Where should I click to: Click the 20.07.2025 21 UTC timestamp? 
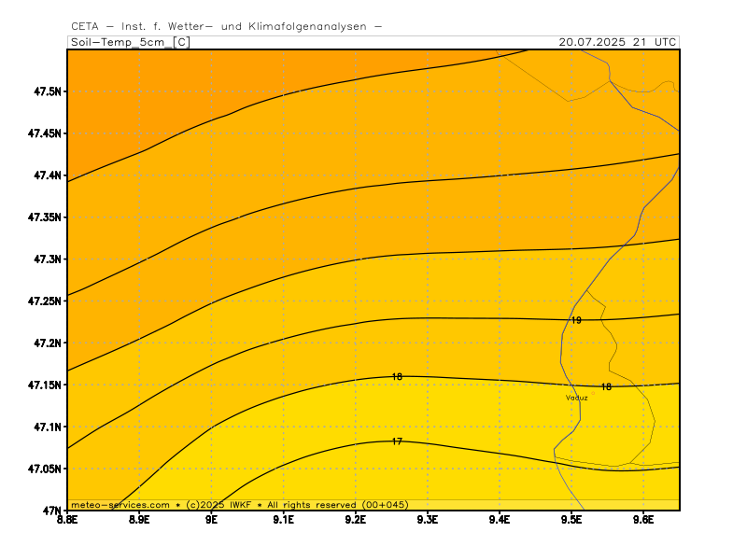point(617,42)
